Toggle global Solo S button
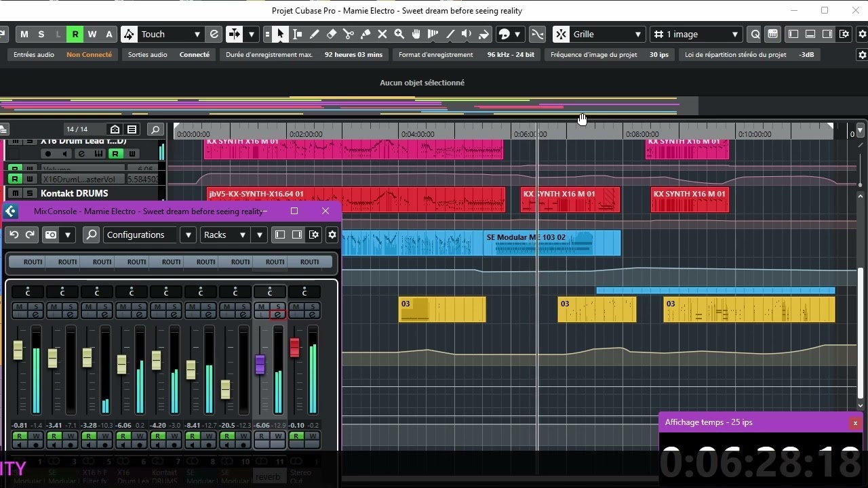 point(41,34)
